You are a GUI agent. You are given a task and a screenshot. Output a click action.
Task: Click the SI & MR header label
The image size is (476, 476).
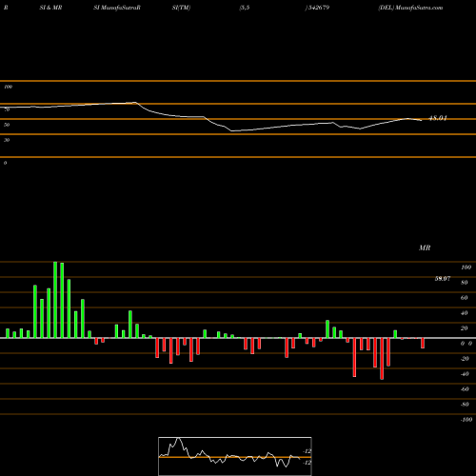[x=50, y=8]
